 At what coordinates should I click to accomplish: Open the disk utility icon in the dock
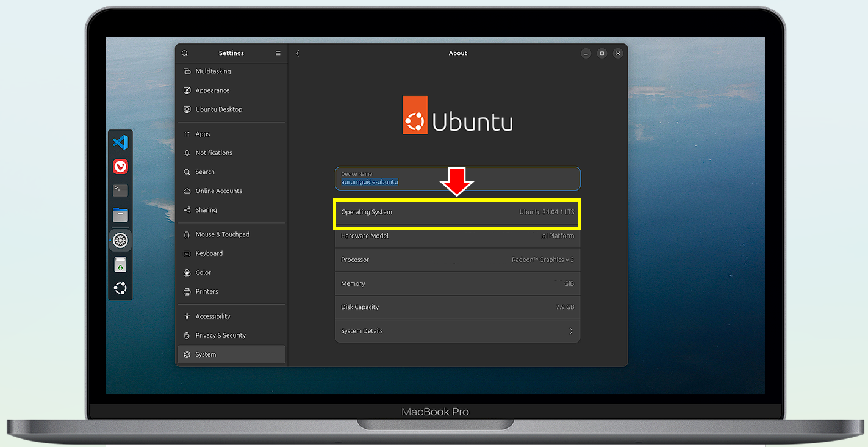[x=120, y=264]
